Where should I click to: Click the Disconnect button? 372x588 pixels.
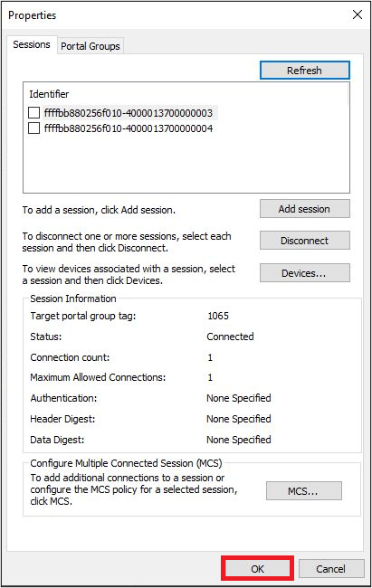point(304,241)
